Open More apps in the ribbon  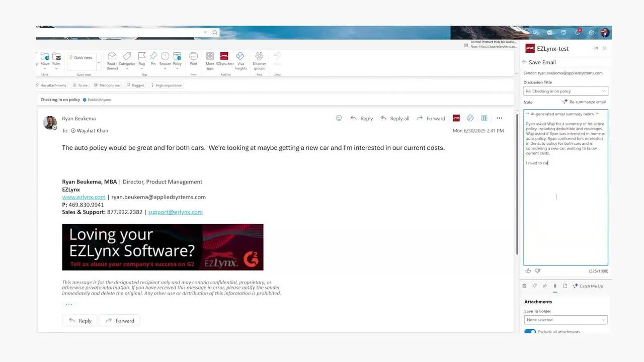click(210, 56)
